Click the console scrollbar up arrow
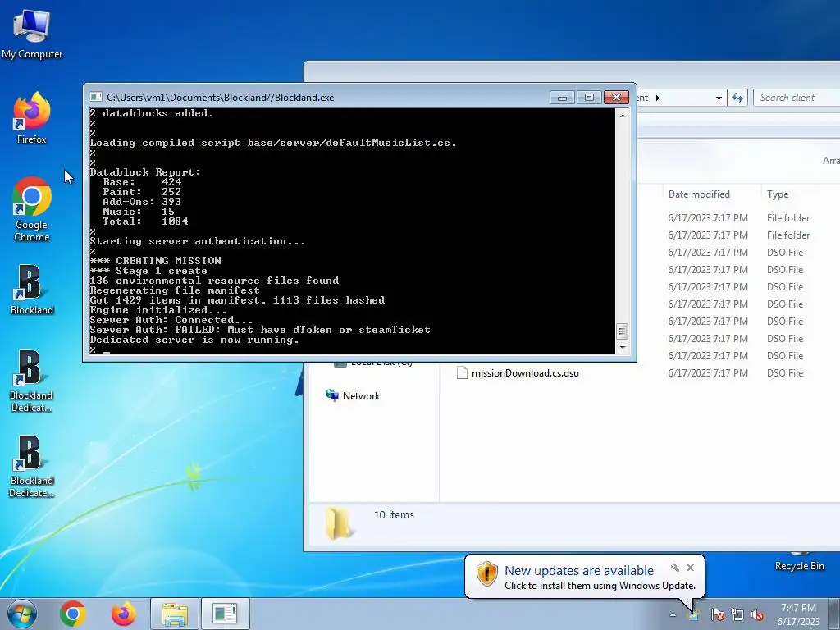840x630 pixels. [x=622, y=115]
